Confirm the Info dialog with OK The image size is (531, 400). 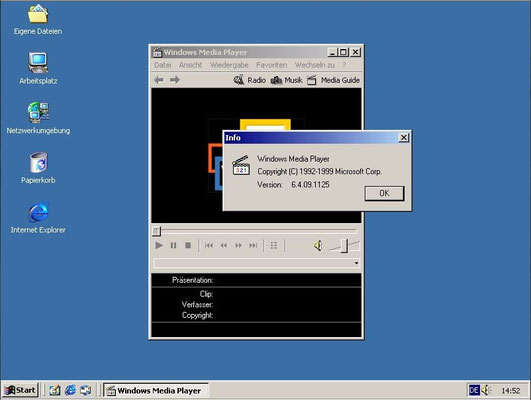point(384,193)
